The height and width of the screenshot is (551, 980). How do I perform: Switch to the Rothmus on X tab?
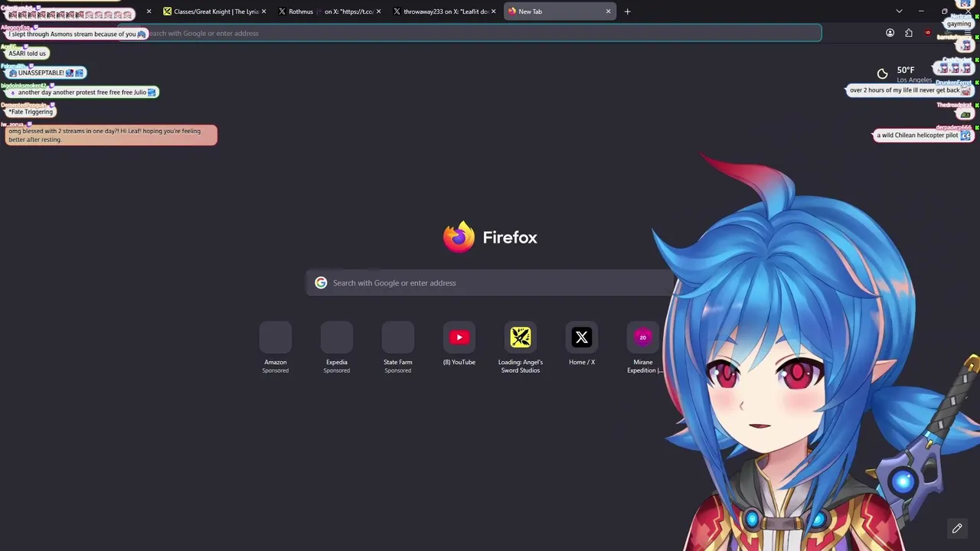pos(329,11)
